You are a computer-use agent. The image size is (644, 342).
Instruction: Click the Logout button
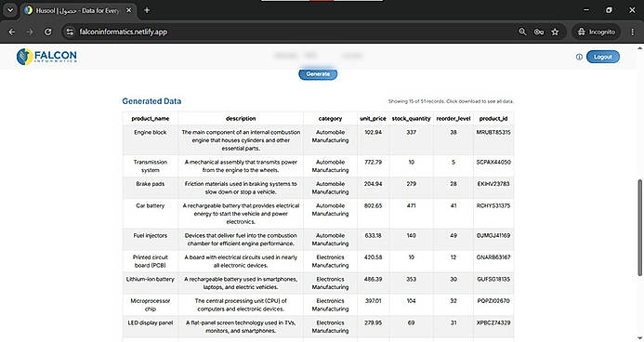tap(603, 57)
